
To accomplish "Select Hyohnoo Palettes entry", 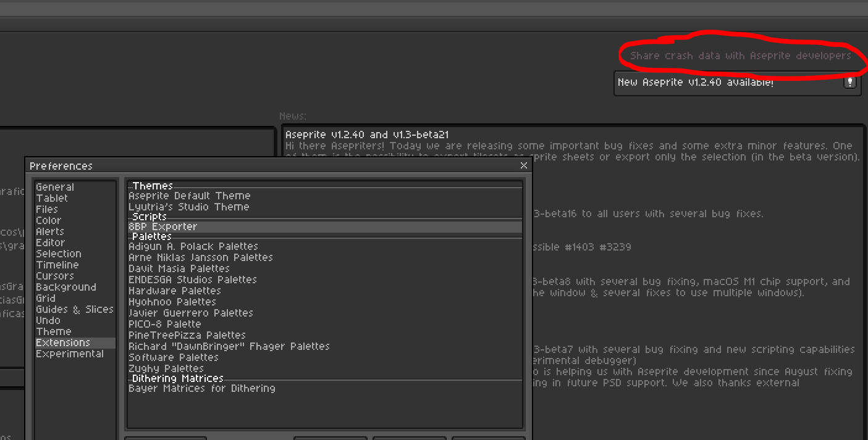I will coord(325,302).
